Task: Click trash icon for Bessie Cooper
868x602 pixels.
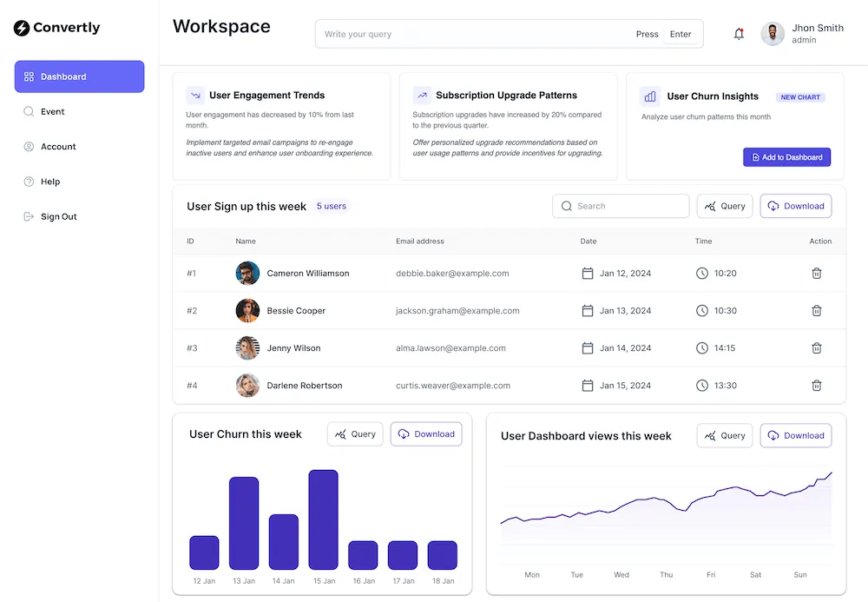Action: 816,310
